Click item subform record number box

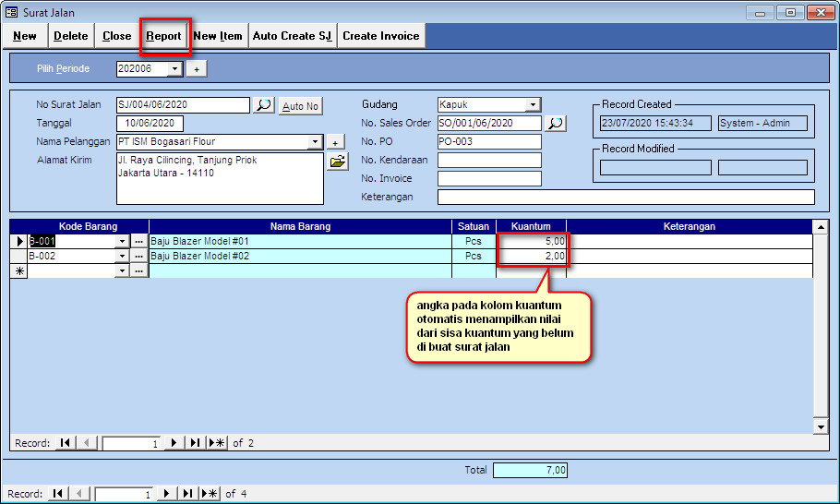132,443
